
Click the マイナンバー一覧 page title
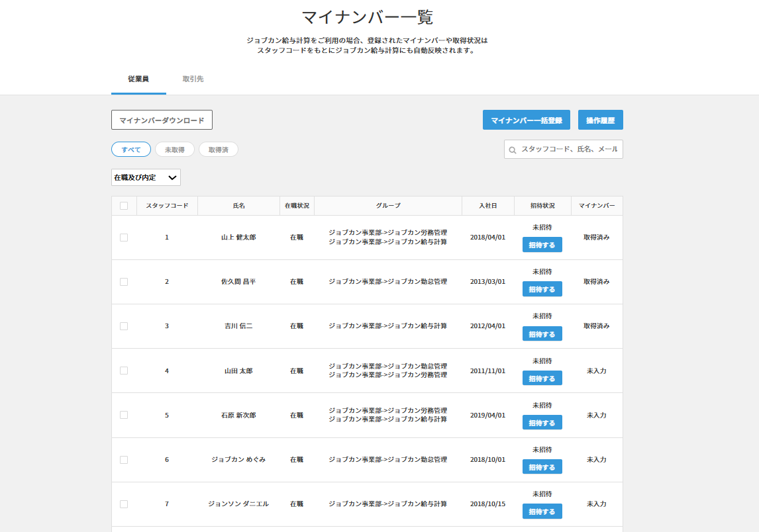click(367, 17)
